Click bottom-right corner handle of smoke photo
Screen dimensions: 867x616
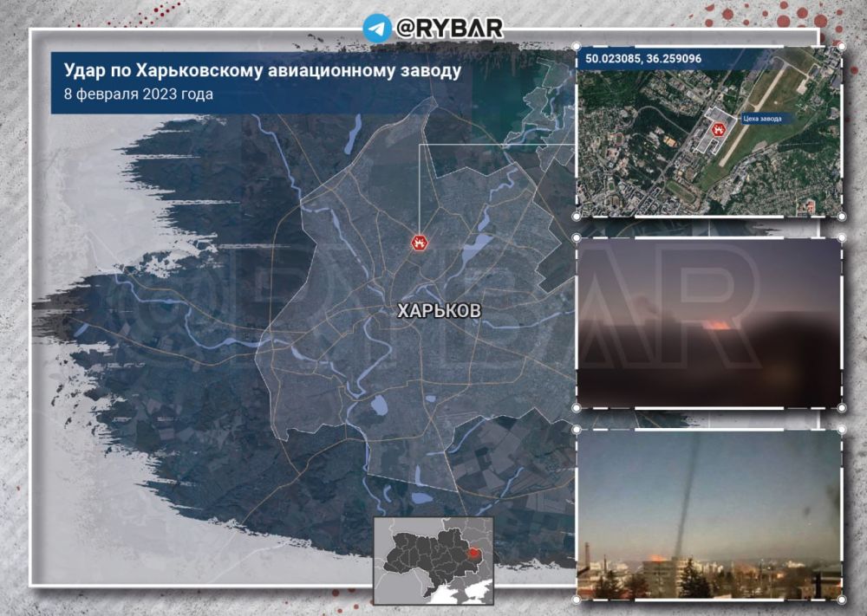point(841,599)
